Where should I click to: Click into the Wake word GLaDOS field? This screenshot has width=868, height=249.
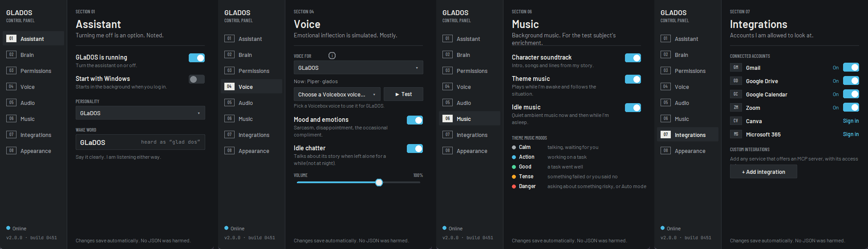[140, 142]
